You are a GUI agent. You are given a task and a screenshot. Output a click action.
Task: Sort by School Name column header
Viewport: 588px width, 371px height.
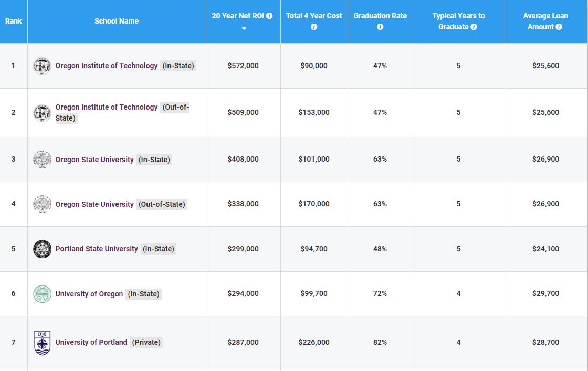click(x=117, y=22)
